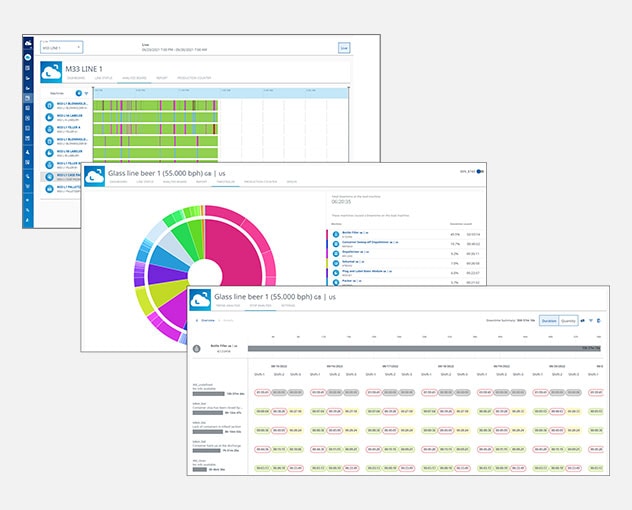Viewport: 632px width, 510px height.
Task: Click the M33 LINE 1 cloud logo icon
Action: (x=51, y=70)
